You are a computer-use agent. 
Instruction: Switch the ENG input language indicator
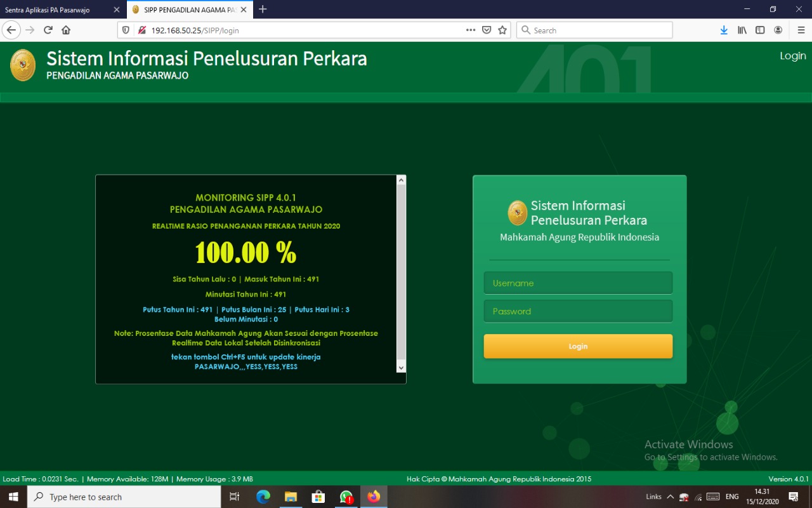coord(732,497)
